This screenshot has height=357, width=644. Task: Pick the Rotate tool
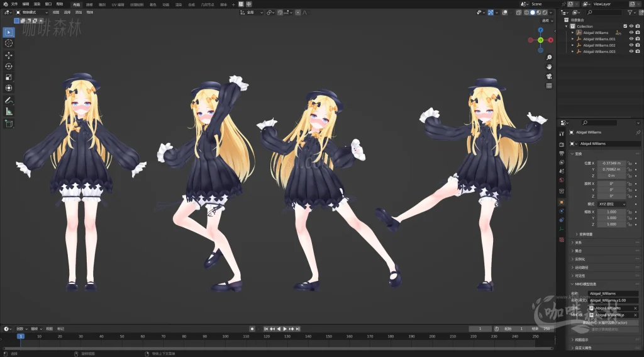pyautogui.click(x=9, y=66)
